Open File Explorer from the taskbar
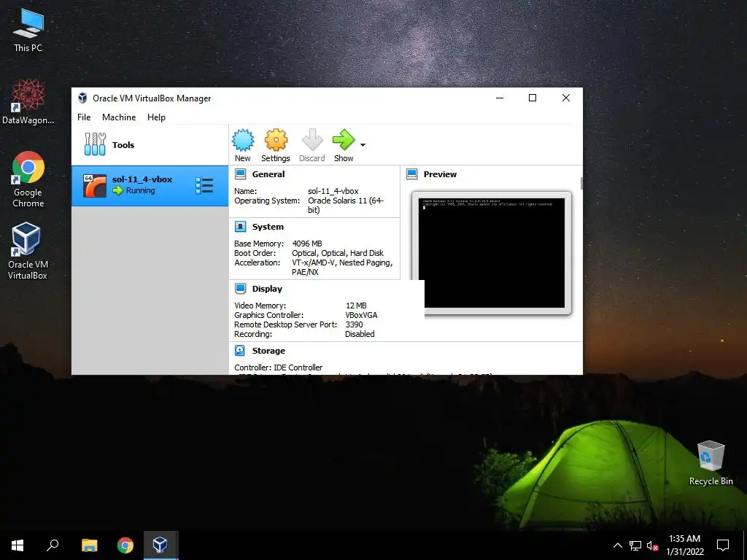Screen dimensions: 747x560 89,545
